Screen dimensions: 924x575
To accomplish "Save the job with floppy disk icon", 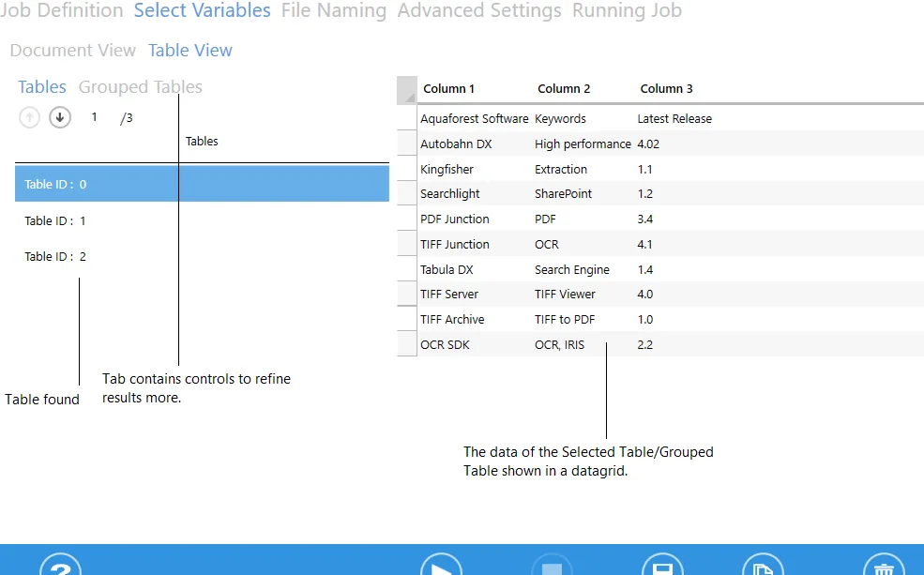I will coord(662,566).
